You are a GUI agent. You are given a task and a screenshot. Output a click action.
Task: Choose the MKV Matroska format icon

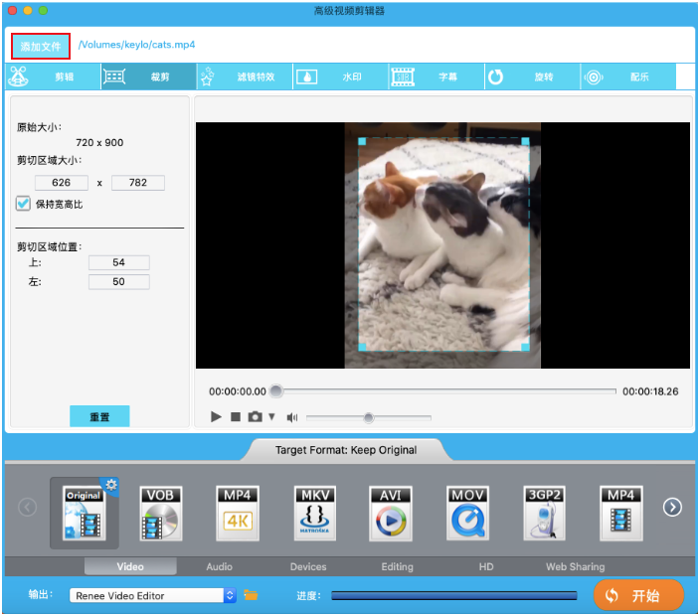[x=315, y=514]
